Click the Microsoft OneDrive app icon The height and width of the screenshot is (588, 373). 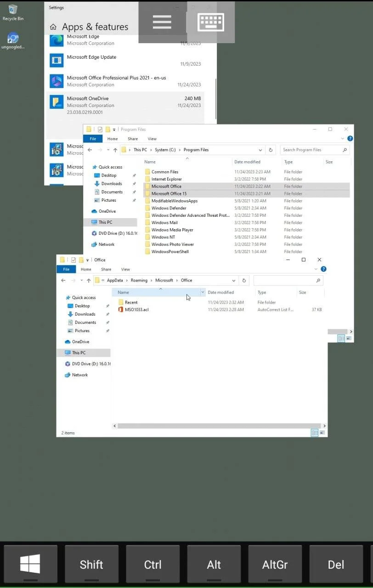(57, 102)
